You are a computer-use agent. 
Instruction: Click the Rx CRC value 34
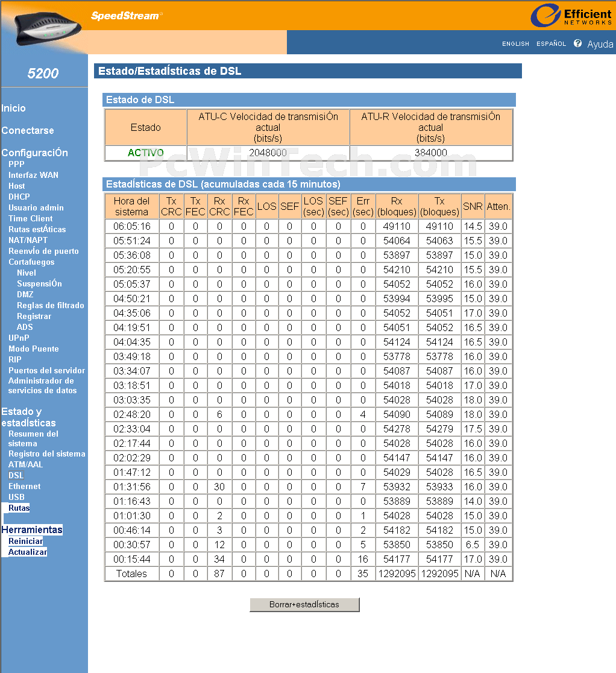pos(219,559)
